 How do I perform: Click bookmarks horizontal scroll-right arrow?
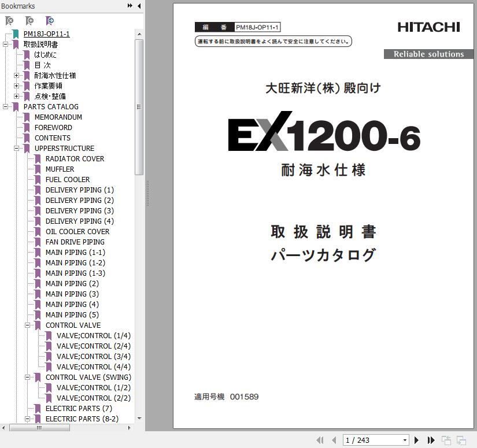(130, 428)
